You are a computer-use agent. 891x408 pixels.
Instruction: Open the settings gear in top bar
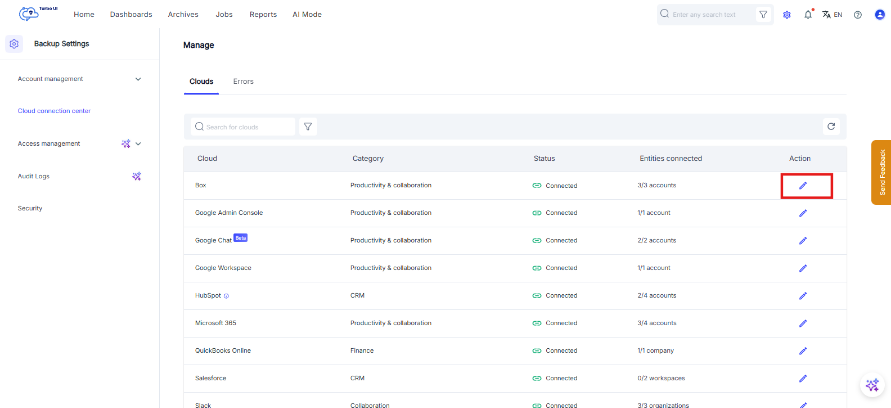pyautogui.click(x=787, y=15)
